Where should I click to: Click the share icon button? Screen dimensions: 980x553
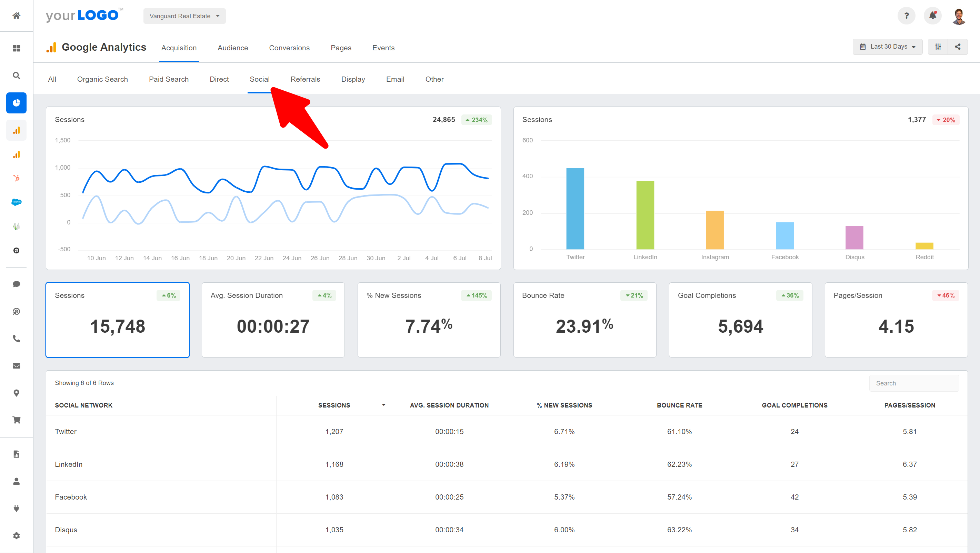coord(958,47)
